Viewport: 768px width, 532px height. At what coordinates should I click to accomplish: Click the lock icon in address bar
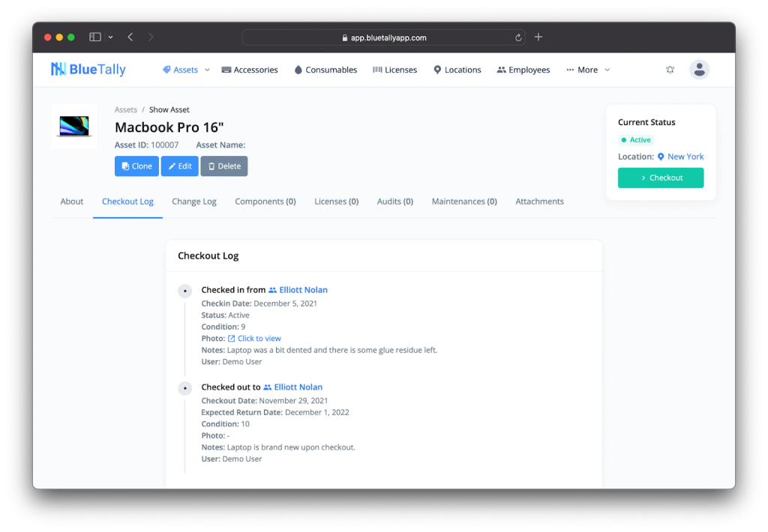point(345,37)
